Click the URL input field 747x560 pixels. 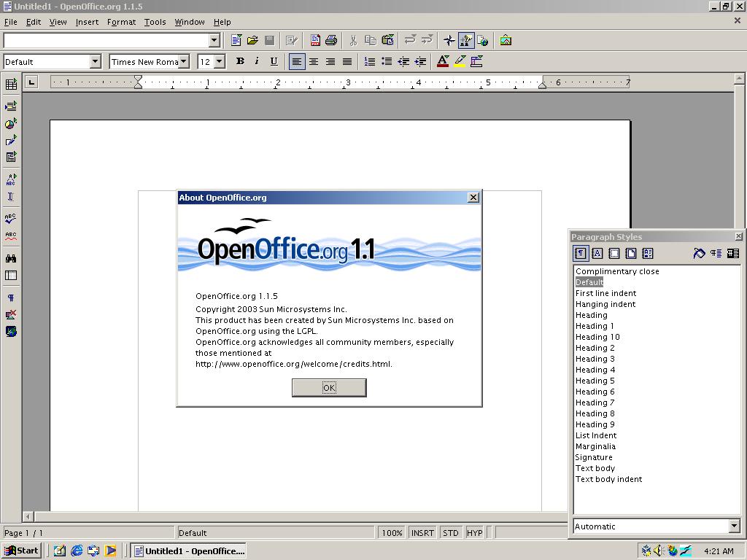(107, 41)
